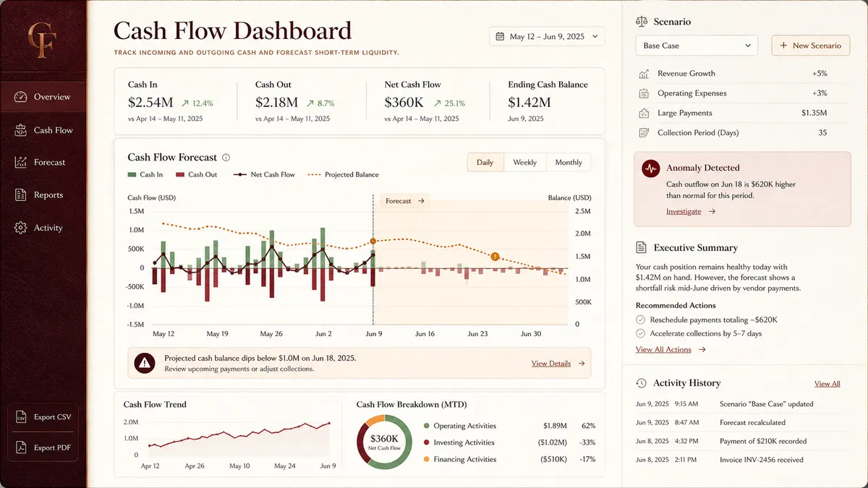
Task: Click the PDF file icon
Action: point(21,448)
